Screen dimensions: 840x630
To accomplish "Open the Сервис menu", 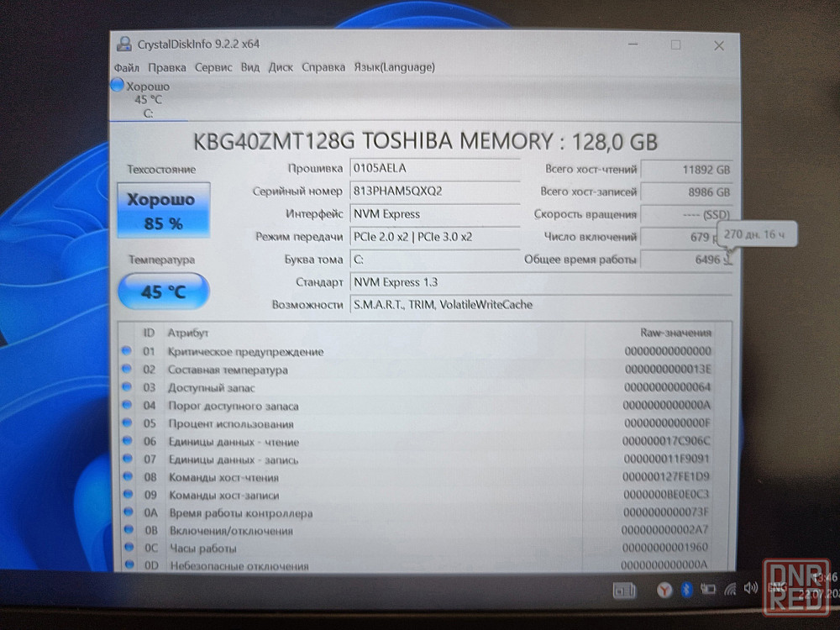I will (213, 68).
